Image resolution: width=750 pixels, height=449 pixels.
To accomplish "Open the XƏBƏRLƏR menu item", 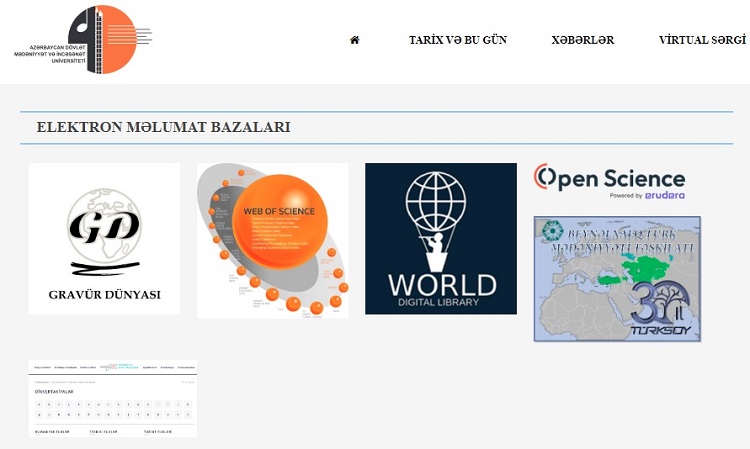I will [x=582, y=40].
